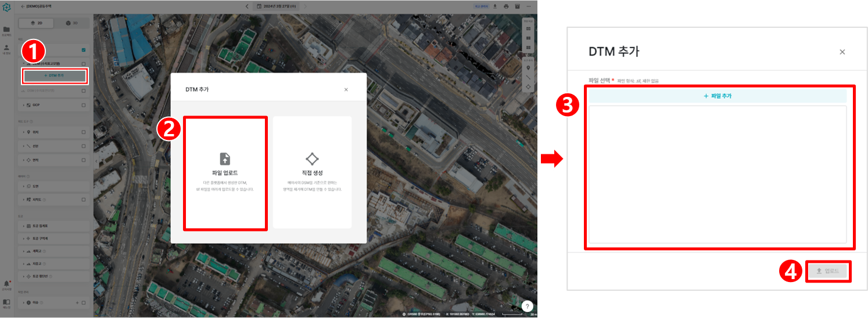Toggle the 도면 layer checkbox

84,186
